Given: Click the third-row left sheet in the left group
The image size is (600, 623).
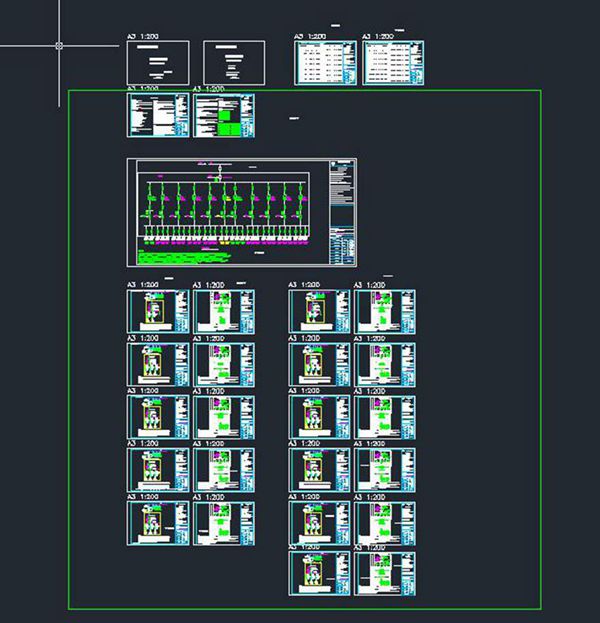Looking at the screenshot, I should [x=157, y=417].
